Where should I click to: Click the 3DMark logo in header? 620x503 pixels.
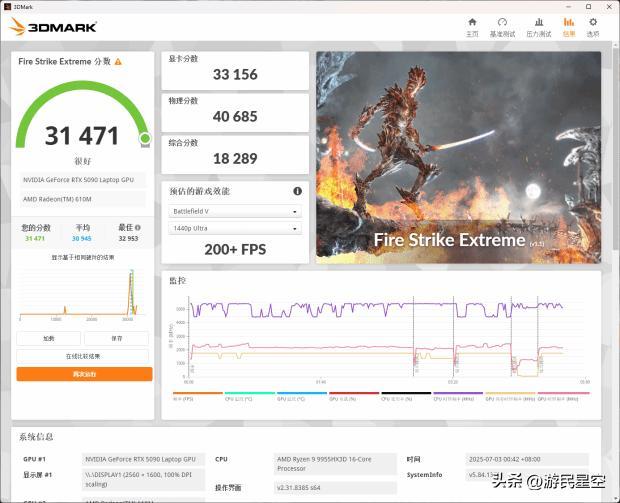45,26
